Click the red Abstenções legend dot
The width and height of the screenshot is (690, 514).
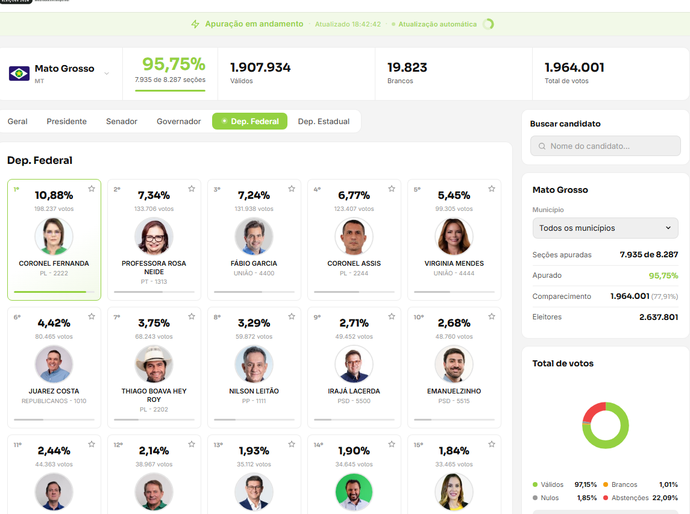point(606,498)
